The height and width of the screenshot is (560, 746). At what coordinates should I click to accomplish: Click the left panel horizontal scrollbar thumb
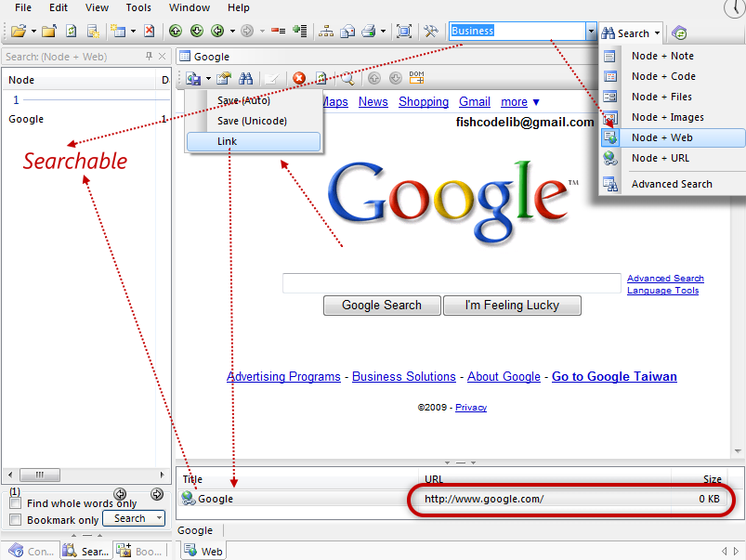41,475
